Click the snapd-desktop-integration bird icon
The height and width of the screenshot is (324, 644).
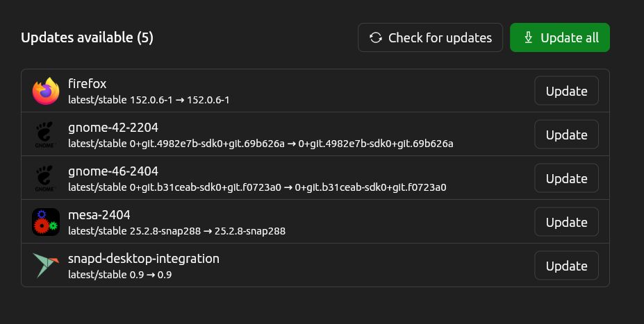point(46,265)
